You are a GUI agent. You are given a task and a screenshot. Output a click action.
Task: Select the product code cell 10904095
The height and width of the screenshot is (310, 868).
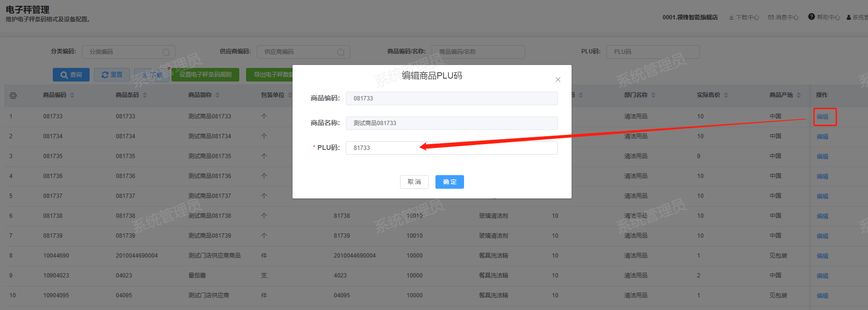[x=56, y=295]
